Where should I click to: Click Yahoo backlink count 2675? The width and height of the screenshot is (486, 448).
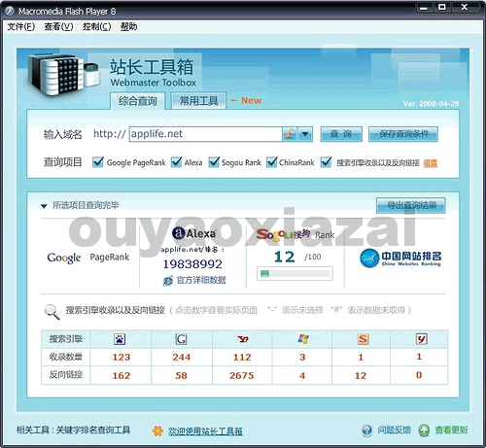pos(241,376)
